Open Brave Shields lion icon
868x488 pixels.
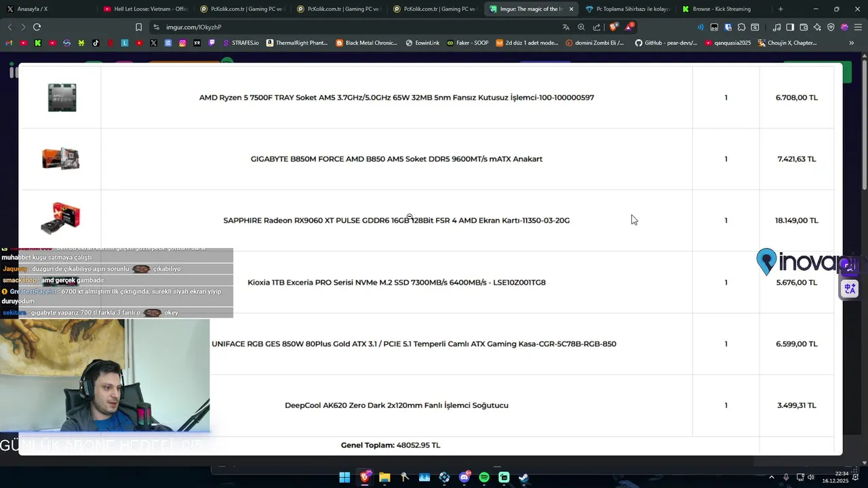614,27
